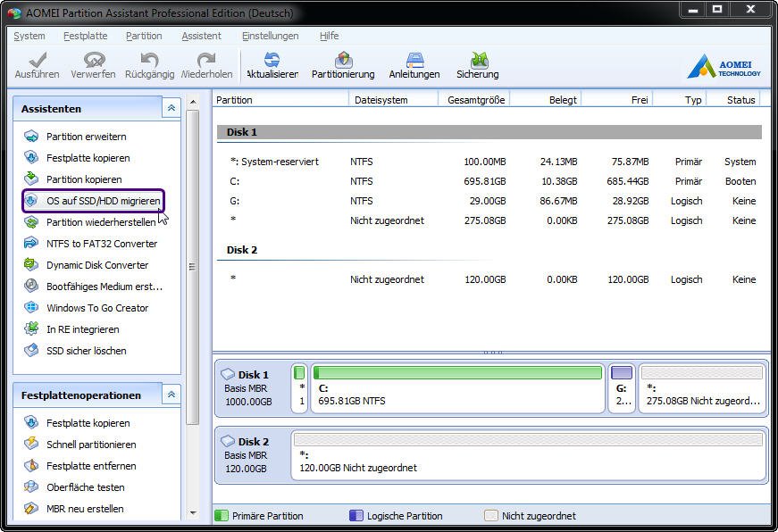Select the C: partition bar on Disk 1
778x532 pixels.
[x=457, y=388]
